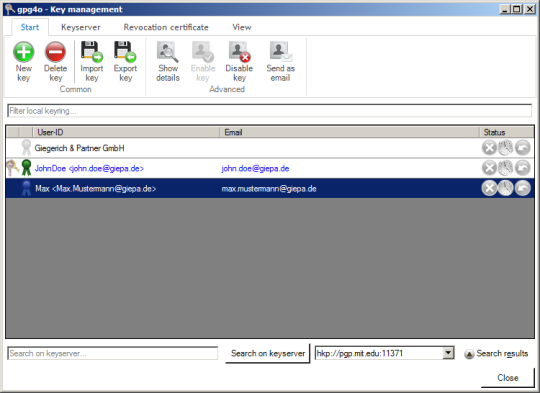Click the X status icon in JohnDoe row
This screenshot has width=540, height=393.
[x=489, y=168]
